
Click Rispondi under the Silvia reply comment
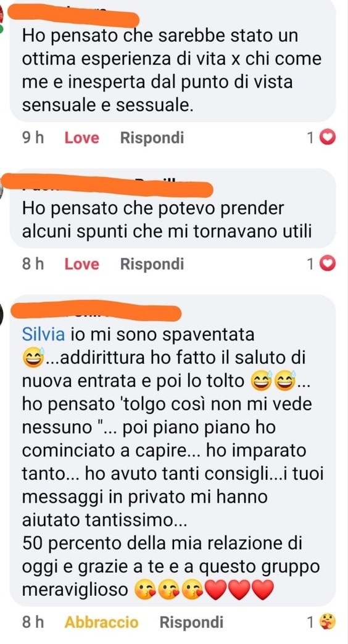click(191, 622)
